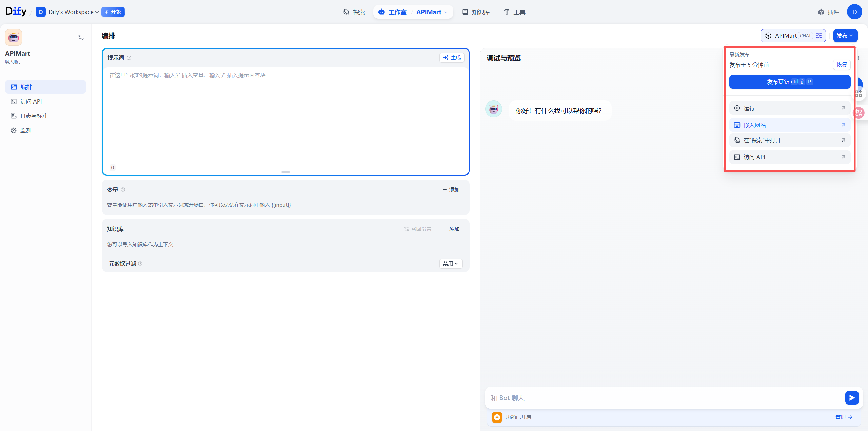
Task: Click the APIMart robot app avatar
Action: click(14, 37)
